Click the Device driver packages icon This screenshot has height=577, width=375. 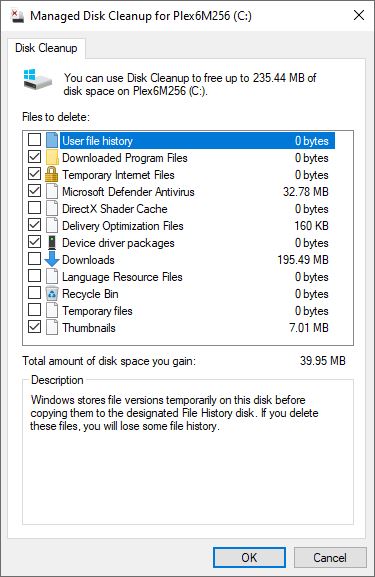(x=52, y=243)
